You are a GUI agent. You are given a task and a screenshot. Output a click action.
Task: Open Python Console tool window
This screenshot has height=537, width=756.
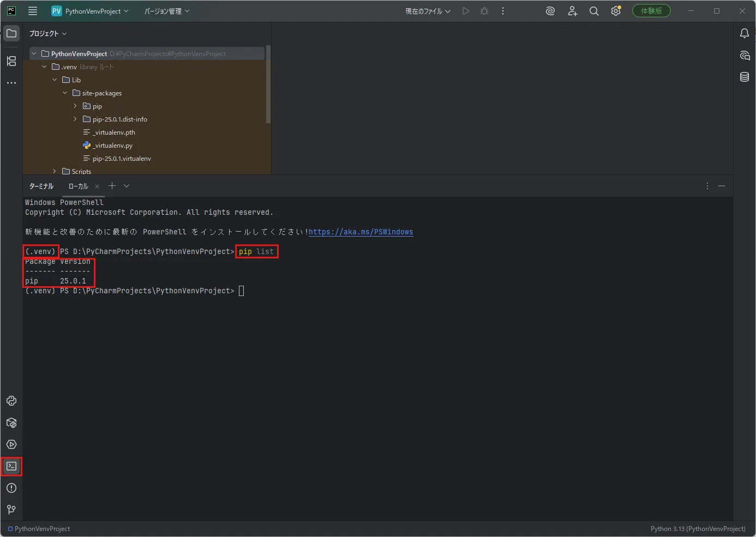pyautogui.click(x=11, y=401)
